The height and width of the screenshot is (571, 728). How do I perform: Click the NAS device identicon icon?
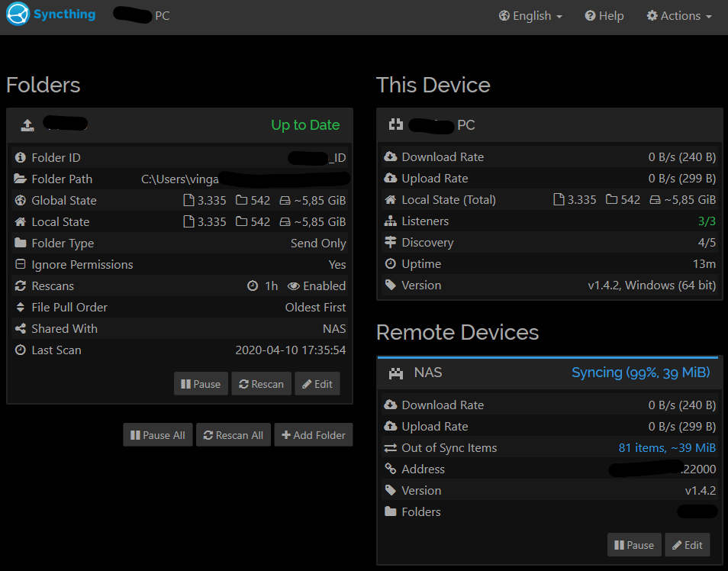[395, 373]
